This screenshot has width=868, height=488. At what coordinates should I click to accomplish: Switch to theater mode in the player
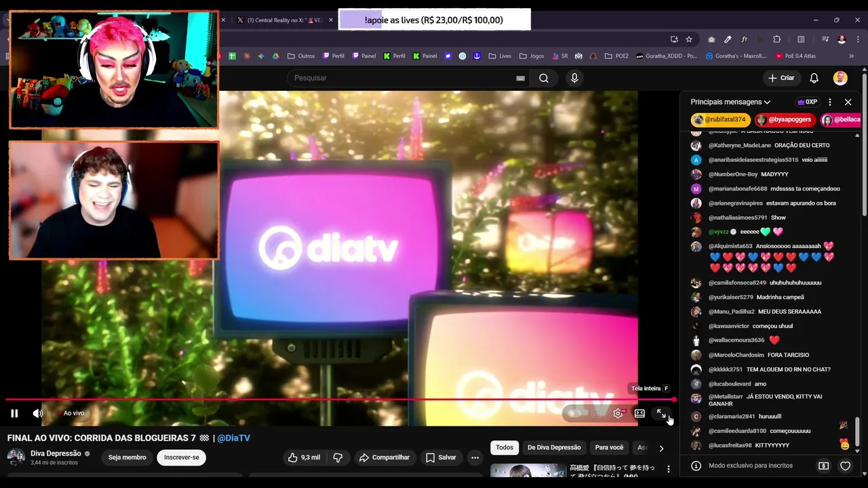click(x=639, y=413)
